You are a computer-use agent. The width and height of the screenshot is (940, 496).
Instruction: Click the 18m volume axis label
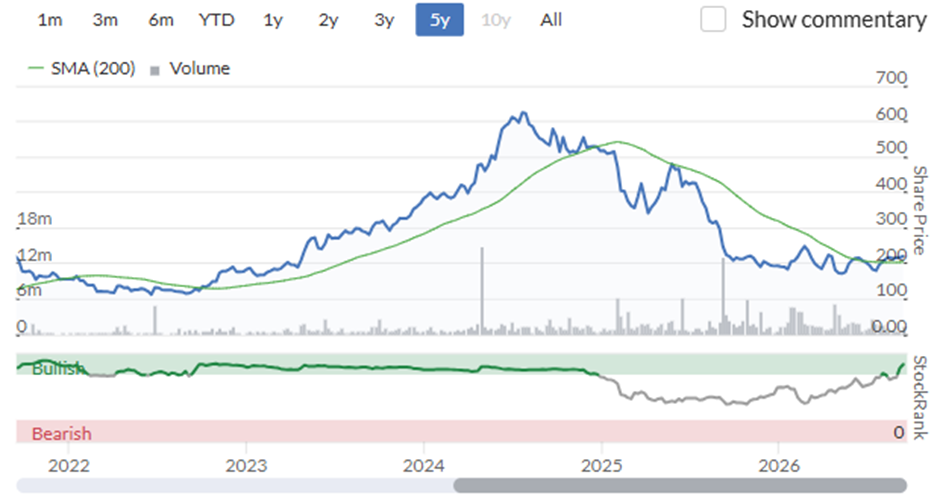point(35,219)
